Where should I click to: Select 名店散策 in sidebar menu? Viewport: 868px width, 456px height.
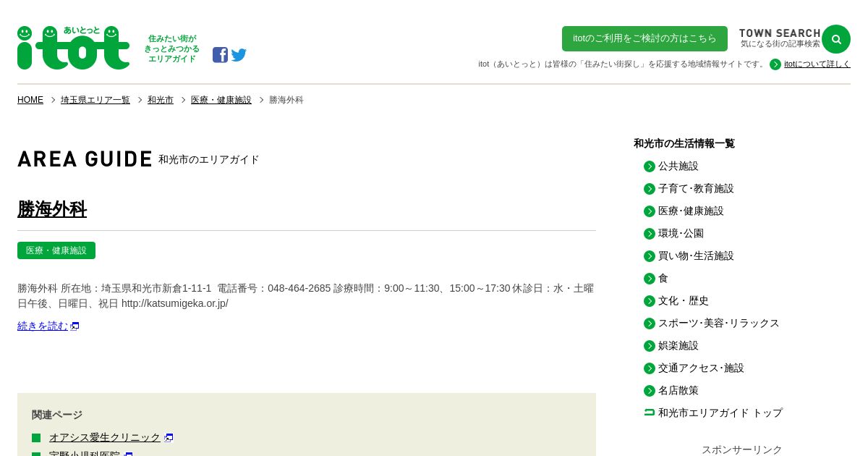678,391
